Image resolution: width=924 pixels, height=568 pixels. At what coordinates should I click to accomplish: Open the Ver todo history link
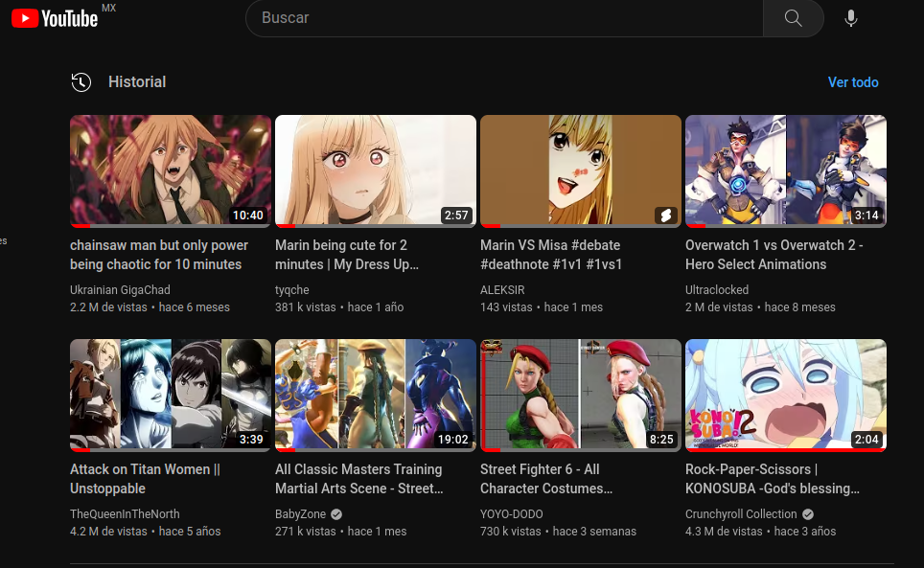point(853,82)
